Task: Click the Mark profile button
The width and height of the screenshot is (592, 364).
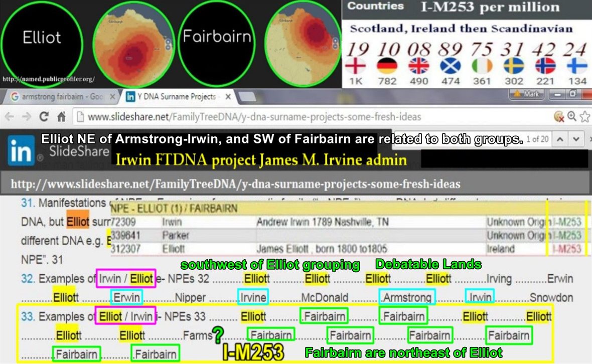Action: [527, 94]
